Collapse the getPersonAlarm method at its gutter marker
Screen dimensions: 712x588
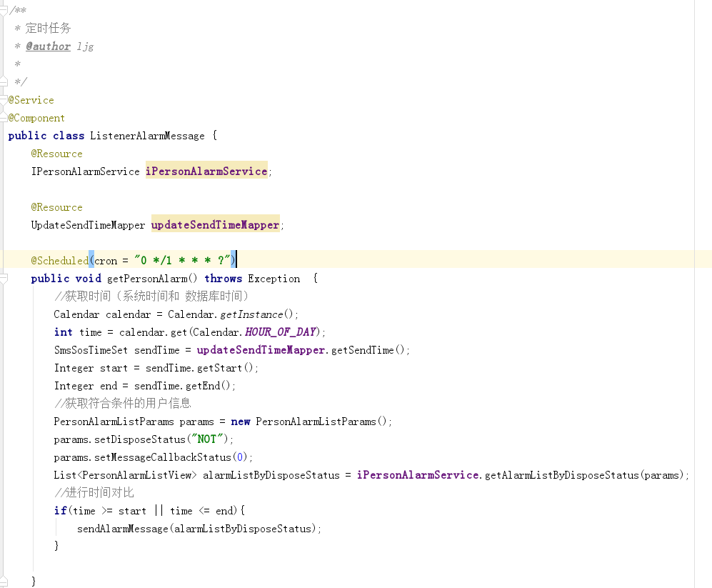pyautogui.click(x=4, y=278)
